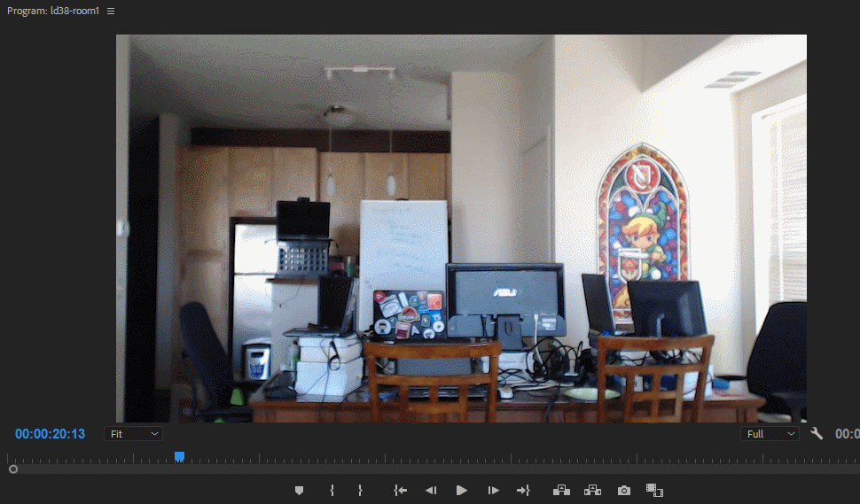Step forward one frame
The image size is (860, 504).
(x=493, y=491)
